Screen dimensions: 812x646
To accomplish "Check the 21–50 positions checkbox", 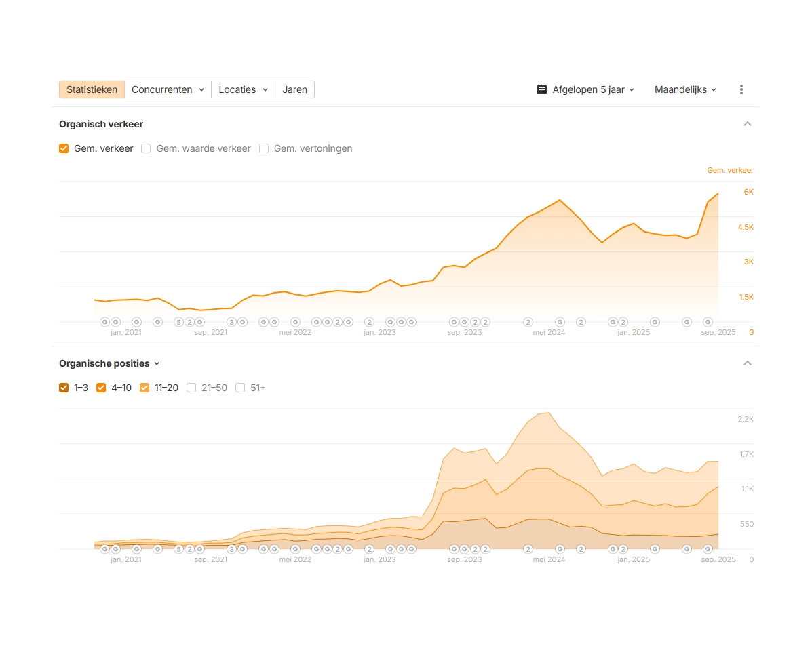I will (191, 388).
